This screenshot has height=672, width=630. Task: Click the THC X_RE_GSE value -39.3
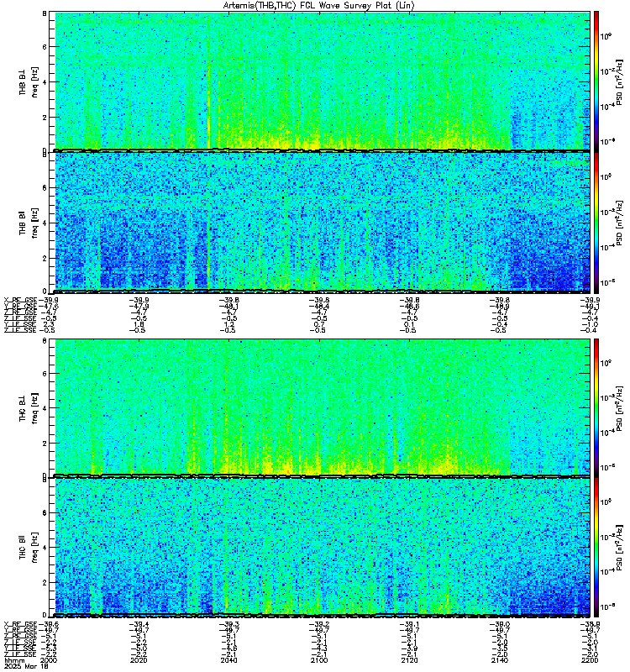click(x=229, y=624)
